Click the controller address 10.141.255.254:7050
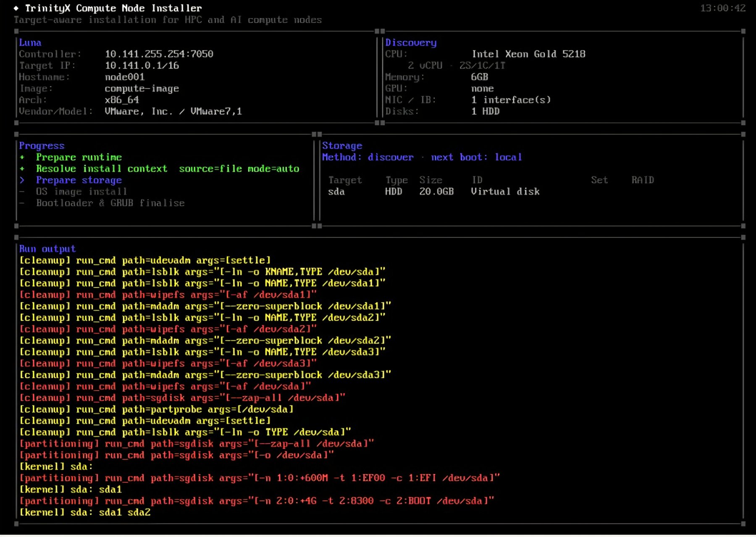This screenshot has height=537, width=756. coord(159,54)
